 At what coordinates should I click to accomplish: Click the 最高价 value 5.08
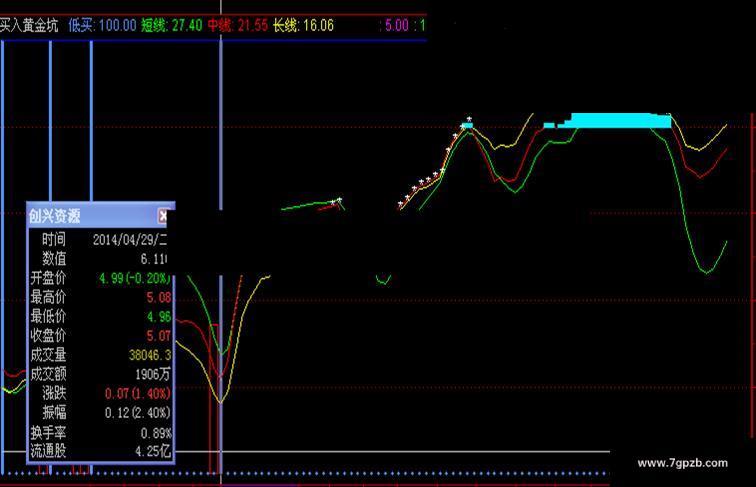click(159, 298)
